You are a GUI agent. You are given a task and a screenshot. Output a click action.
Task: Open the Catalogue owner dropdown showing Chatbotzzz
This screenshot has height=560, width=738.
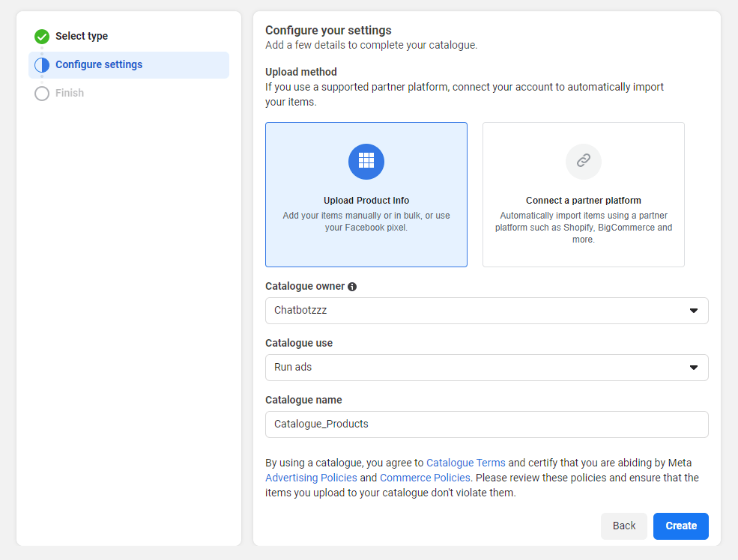click(x=480, y=311)
